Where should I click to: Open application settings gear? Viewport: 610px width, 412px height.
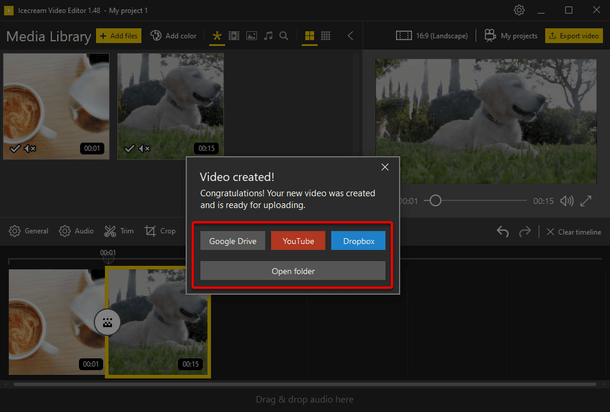[519, 10]
